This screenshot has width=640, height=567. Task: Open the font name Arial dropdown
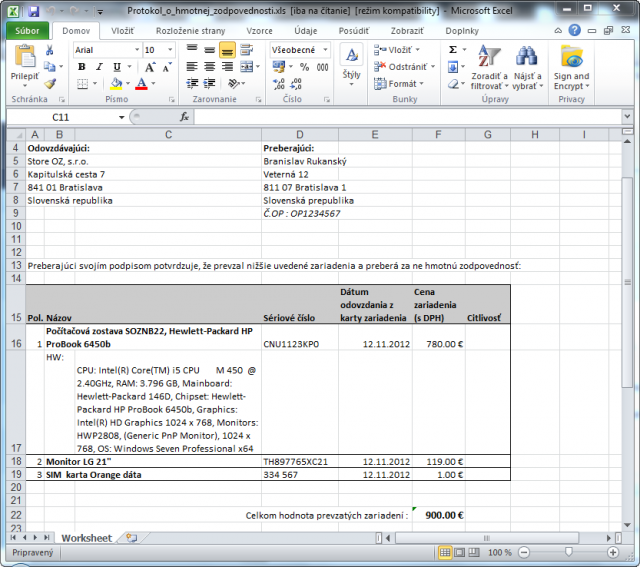[x=137, y=50]
